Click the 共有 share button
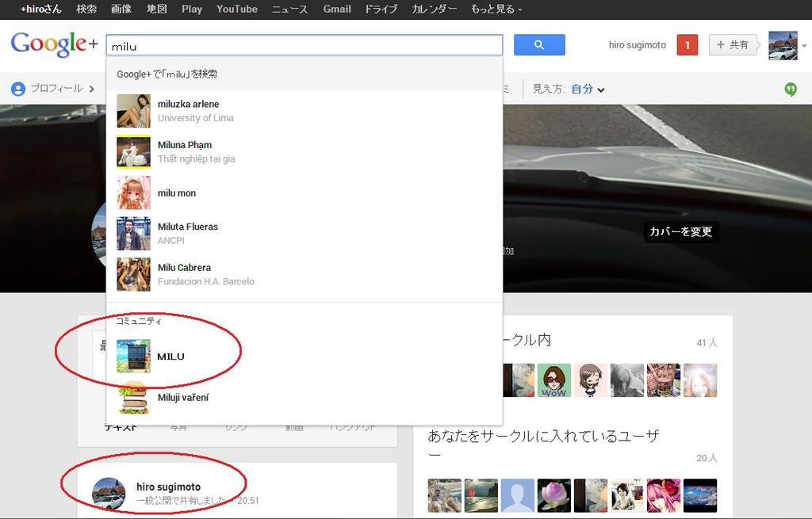 (732, 45)
